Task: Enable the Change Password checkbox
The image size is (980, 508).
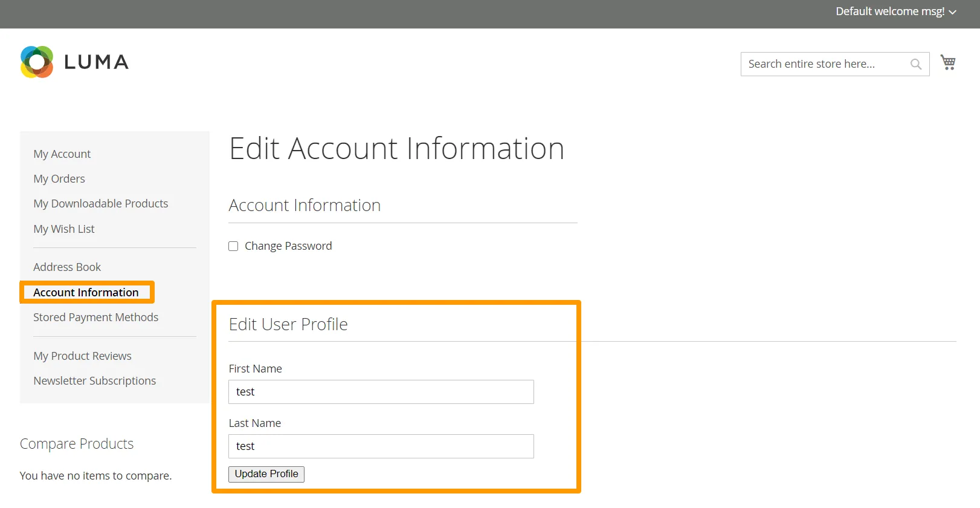Action: [x=233, y=246]
